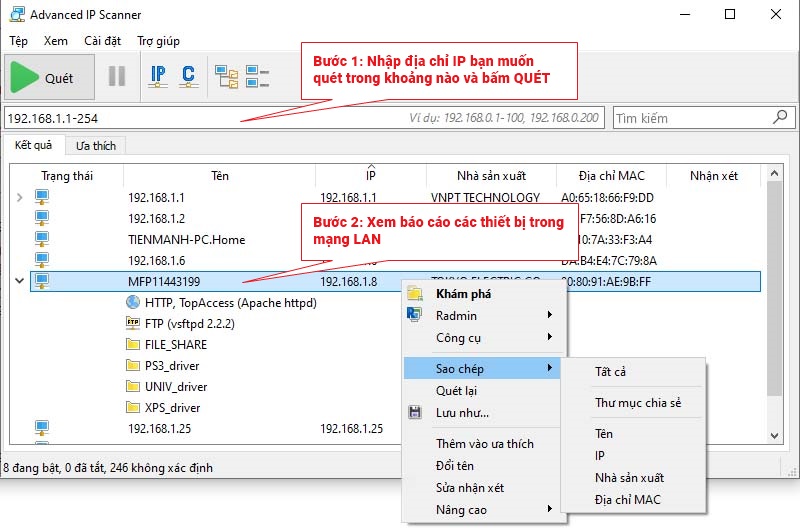Select the TIENMANH-PC.Home row name
This screenshot has height=530, width=800.
[x=187, y=239]
